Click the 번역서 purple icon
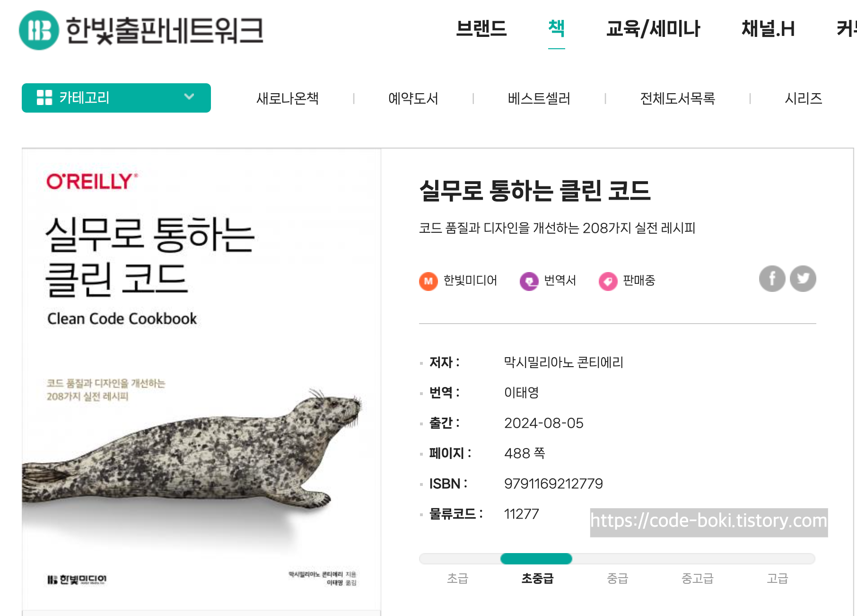This screenshot has width=857, height=616. click(529, 282)
